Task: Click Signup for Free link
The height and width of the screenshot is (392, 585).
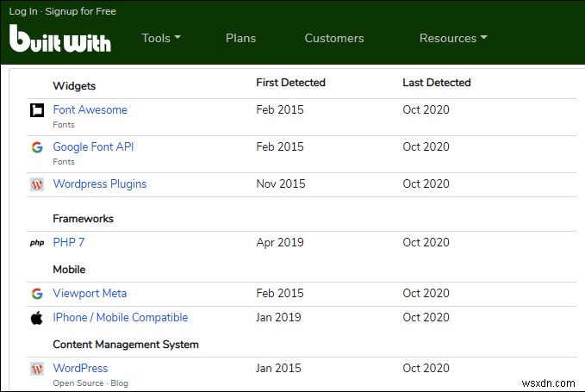Action: click(x=81, y=11)
